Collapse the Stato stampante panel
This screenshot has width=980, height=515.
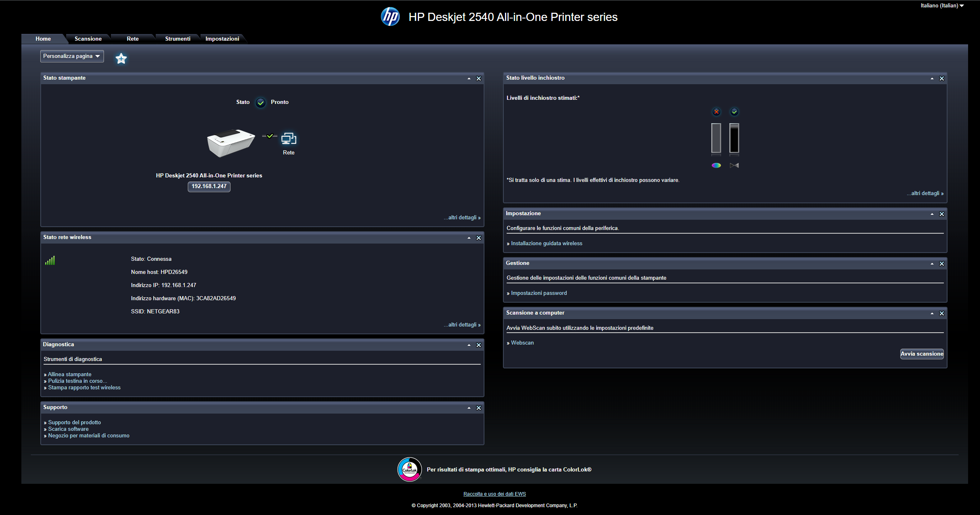pyautogui.click(x=469, y=78)
